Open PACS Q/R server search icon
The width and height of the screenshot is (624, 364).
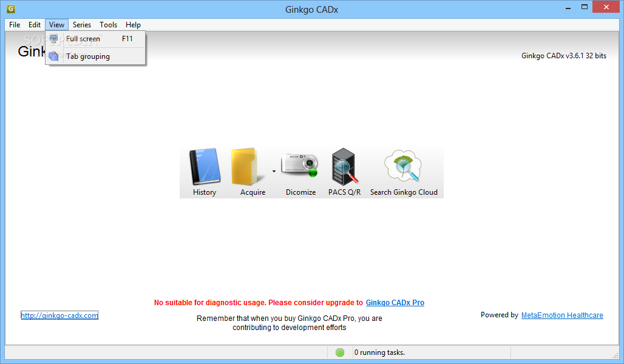[345, 167]
